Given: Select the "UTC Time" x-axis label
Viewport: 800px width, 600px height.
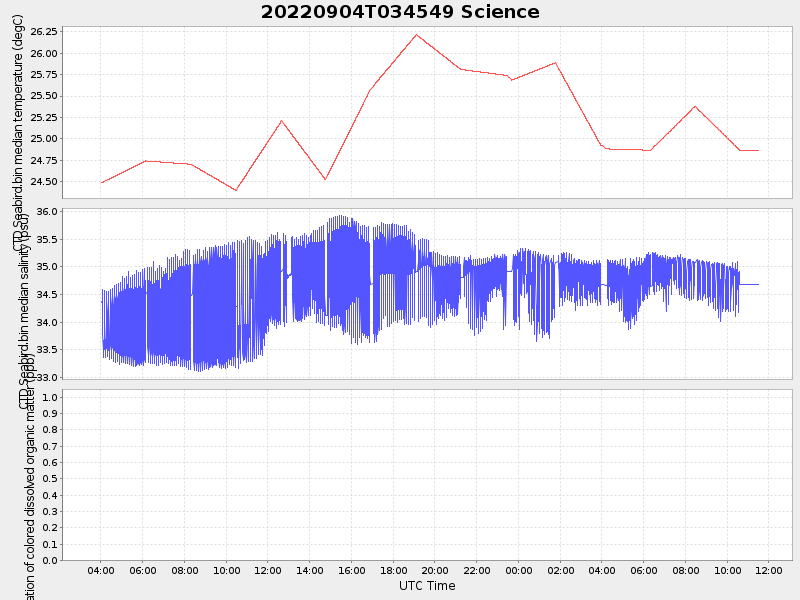Looking at the screenshot, I should pos(427,586).
